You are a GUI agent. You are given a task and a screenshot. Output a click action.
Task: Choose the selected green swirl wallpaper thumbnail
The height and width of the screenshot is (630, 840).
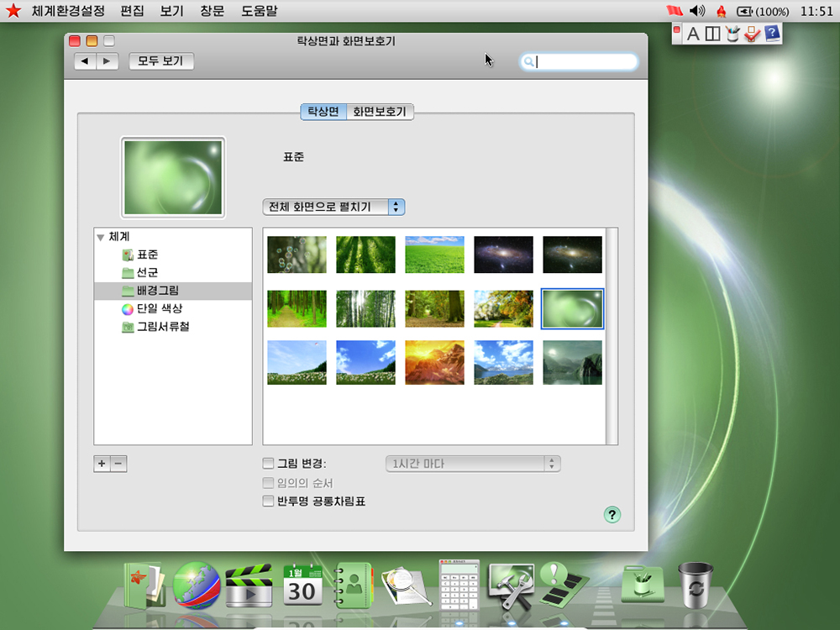[572, 308]
